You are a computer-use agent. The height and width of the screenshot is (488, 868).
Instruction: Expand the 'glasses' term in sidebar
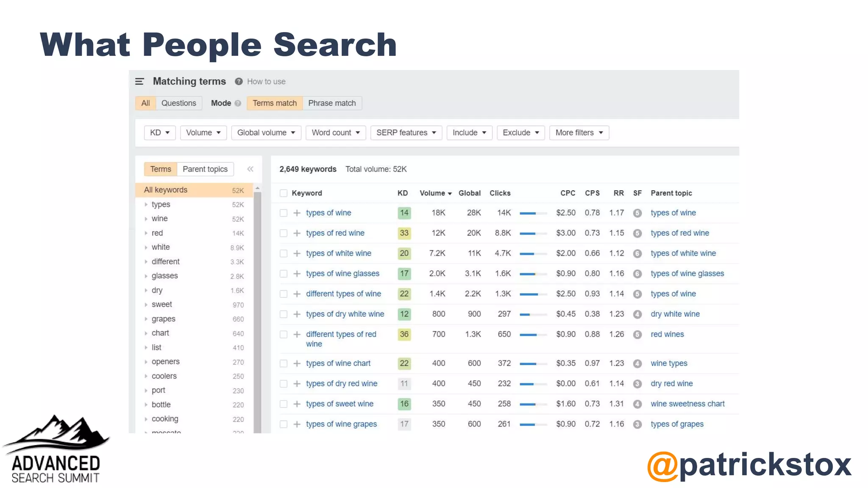146,276
